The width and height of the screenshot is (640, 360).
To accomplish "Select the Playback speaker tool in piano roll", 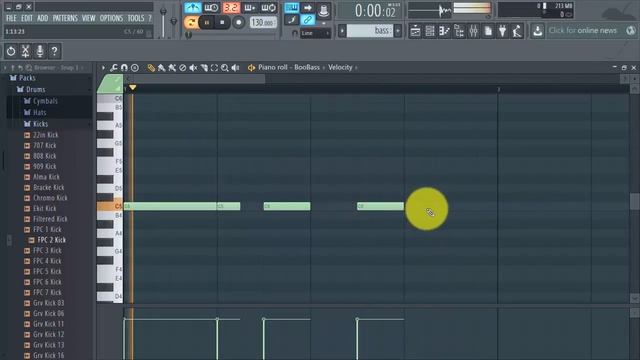I will coord(236,68).
